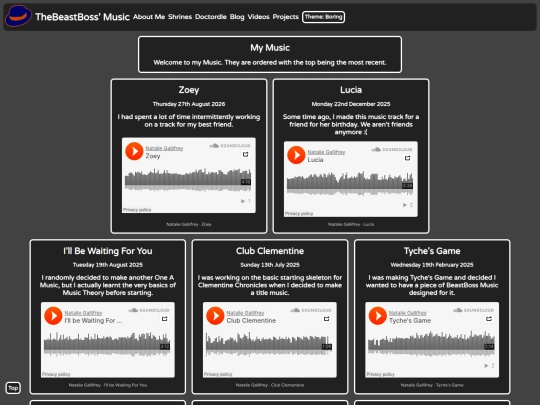
Task: Share I'll be Waiting For track
Action: click(165, 319)
